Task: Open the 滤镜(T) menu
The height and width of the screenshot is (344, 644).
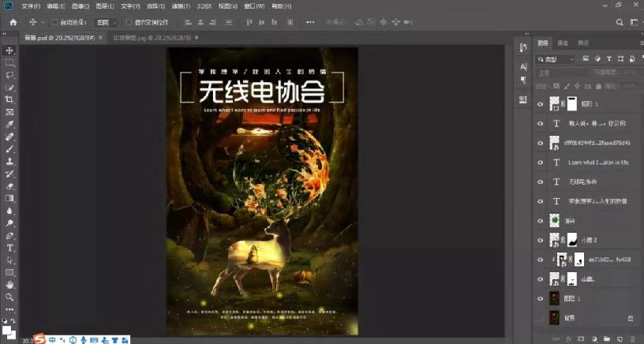Action: click(181, 6)
